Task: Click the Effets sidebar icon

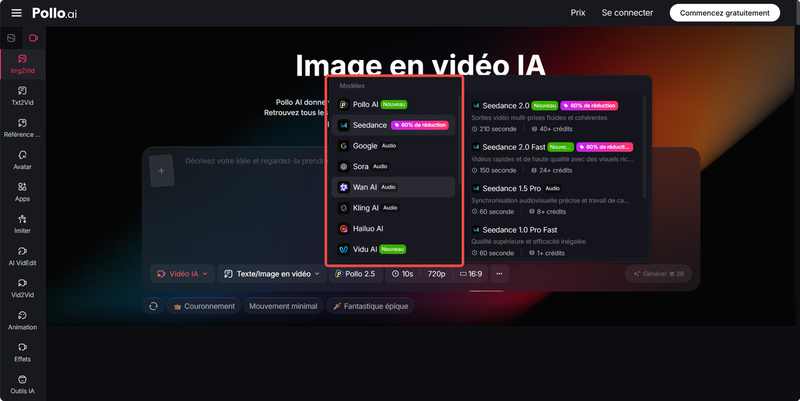Action: click(x=22, y=352)
